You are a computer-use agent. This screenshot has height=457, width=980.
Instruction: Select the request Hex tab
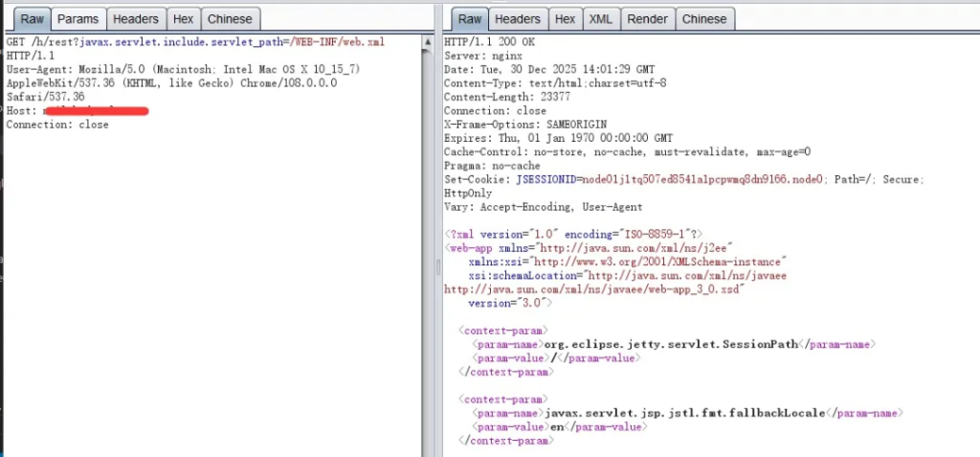[181, 18]
